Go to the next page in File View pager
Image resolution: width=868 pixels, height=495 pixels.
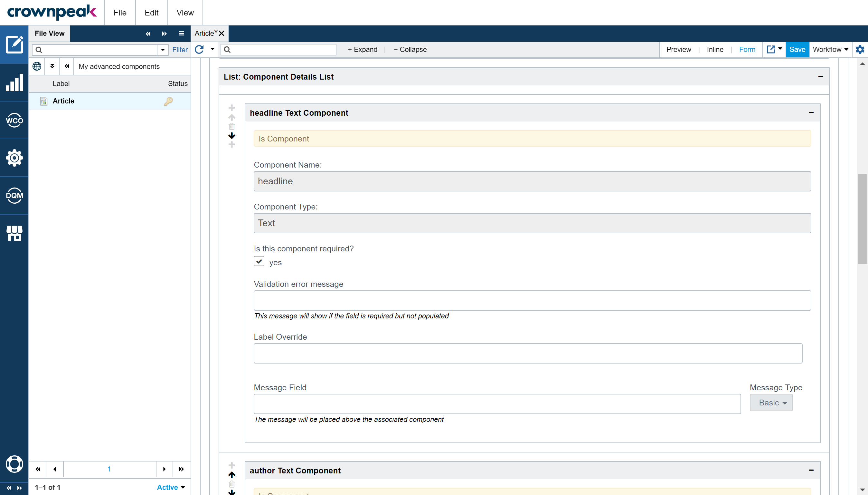[165, 469]
